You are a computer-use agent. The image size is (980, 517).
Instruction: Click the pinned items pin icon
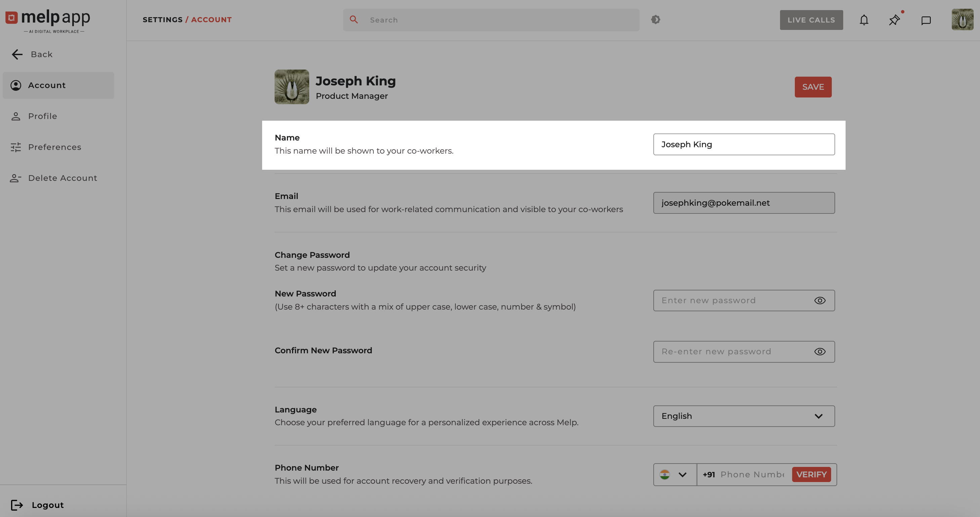click(894, 20)
